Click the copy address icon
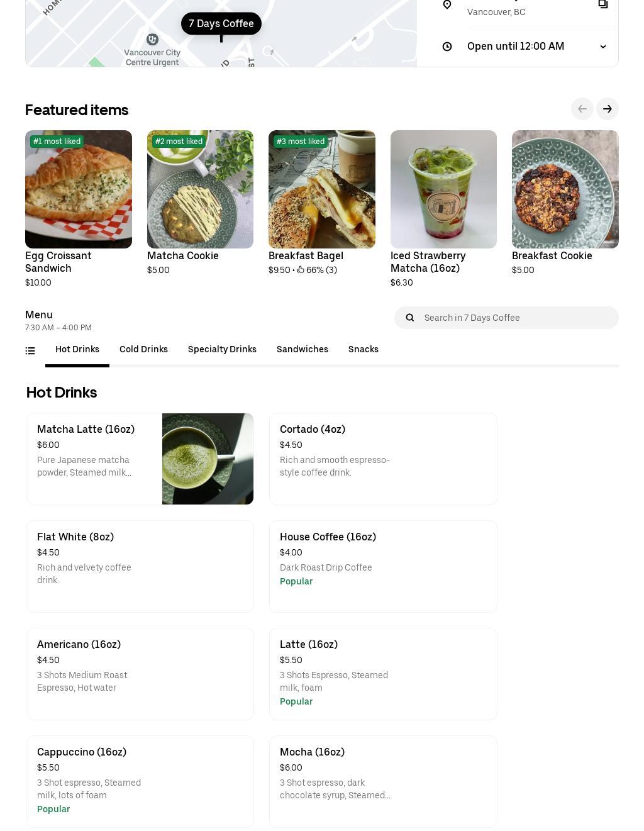The height and width of the screenshot is (831, 644). pyautogui.click(x=602, y=4)
